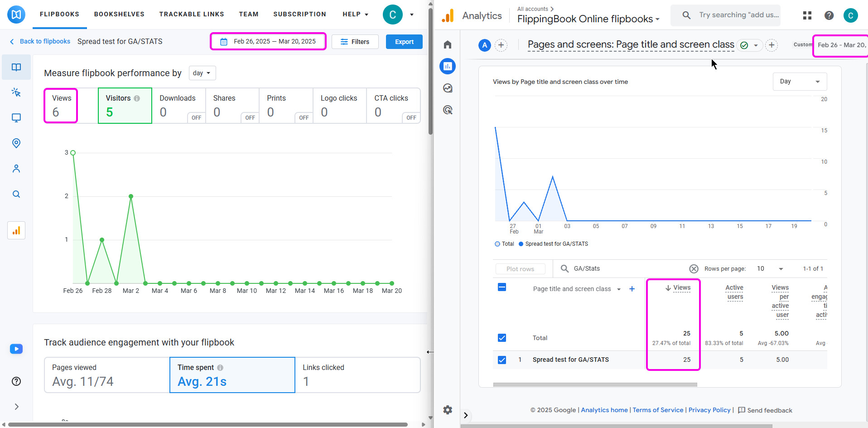The width and height of the screenshot is (868, 428).
Task: Open the SUBSCRIPTION menu
Action: tap(299, 14)
